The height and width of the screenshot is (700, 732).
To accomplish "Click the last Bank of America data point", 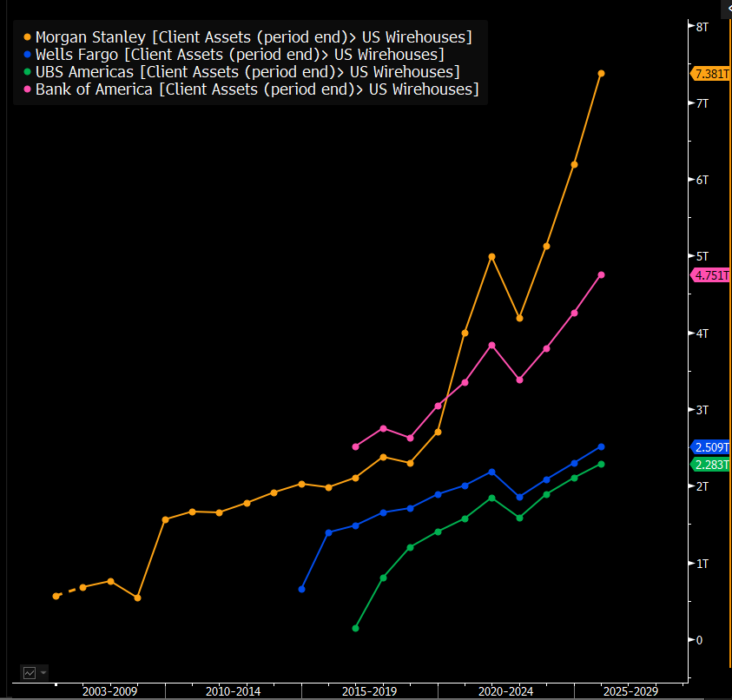I will coord(601,275).
